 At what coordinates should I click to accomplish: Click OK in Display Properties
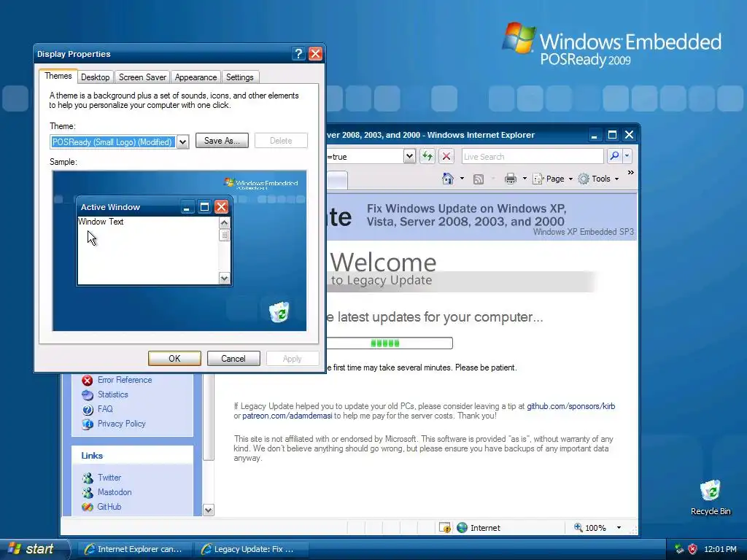(x=174, y=359)
